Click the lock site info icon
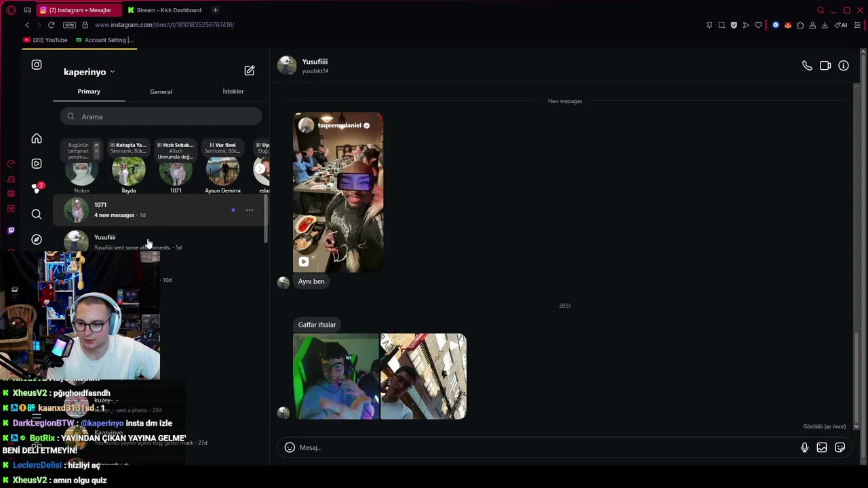868x488 pixels. [85, 25]
